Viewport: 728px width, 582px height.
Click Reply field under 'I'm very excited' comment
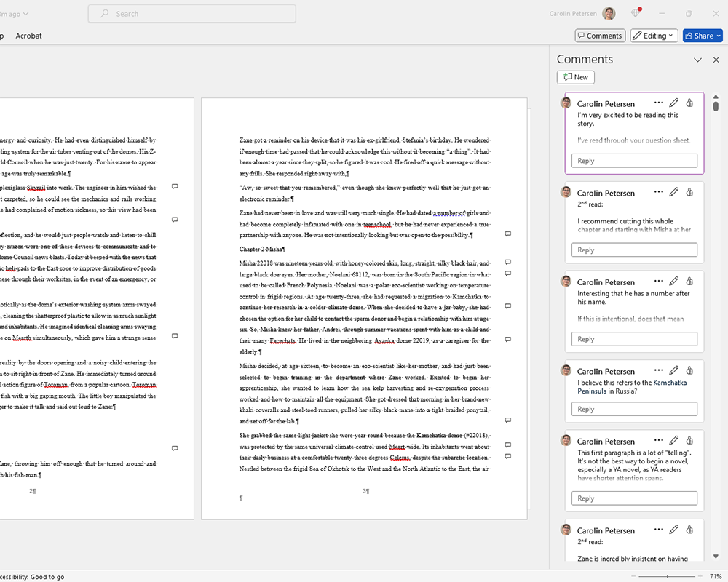tap(634, 161)
